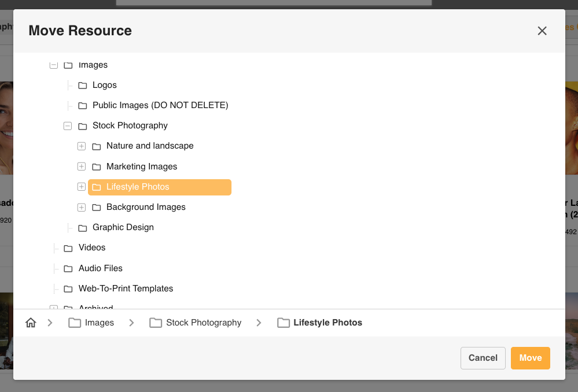578x392 pixels.
Task: Collapse the Stock Photography folder
Action: click(x=68, y=126)
